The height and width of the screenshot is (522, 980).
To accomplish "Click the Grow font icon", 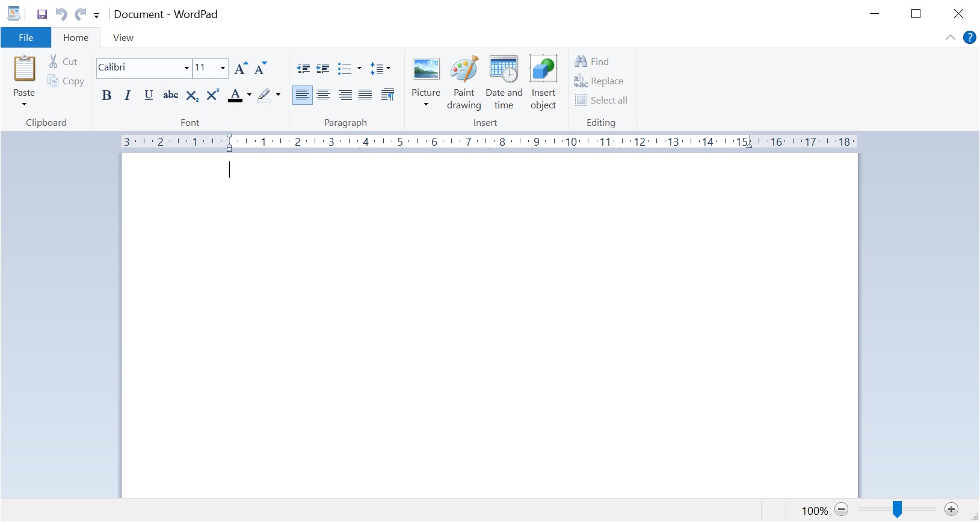I will [x=241, y=68].
